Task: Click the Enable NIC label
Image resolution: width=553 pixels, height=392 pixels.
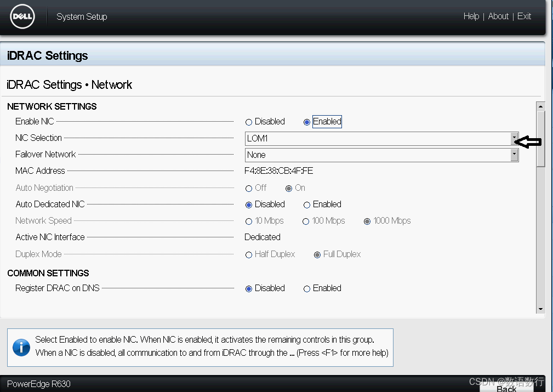Action: pyautogui.click(x=35, y=121)
